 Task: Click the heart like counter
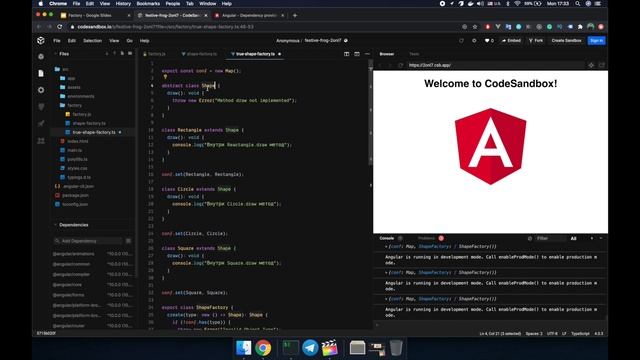pos(489,40)
